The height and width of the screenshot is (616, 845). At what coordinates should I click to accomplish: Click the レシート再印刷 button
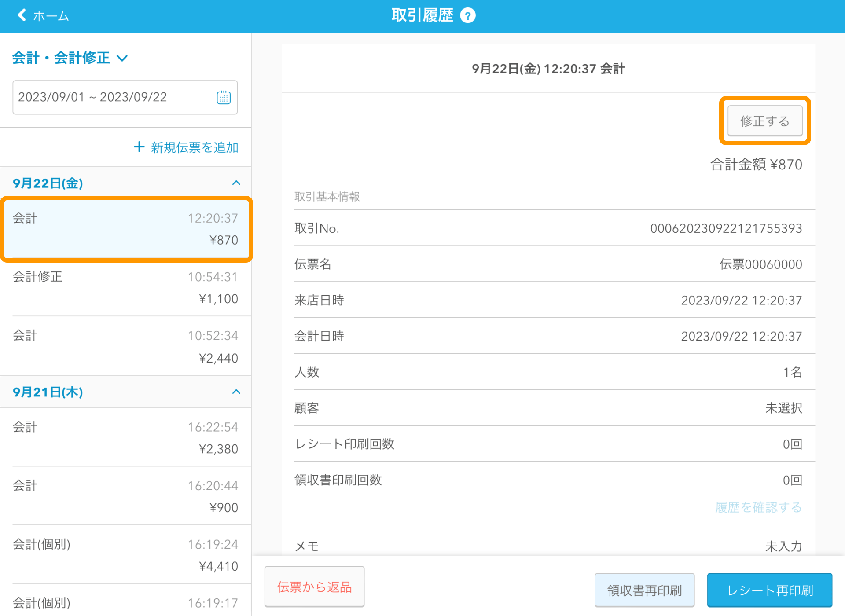coord(769,590)
